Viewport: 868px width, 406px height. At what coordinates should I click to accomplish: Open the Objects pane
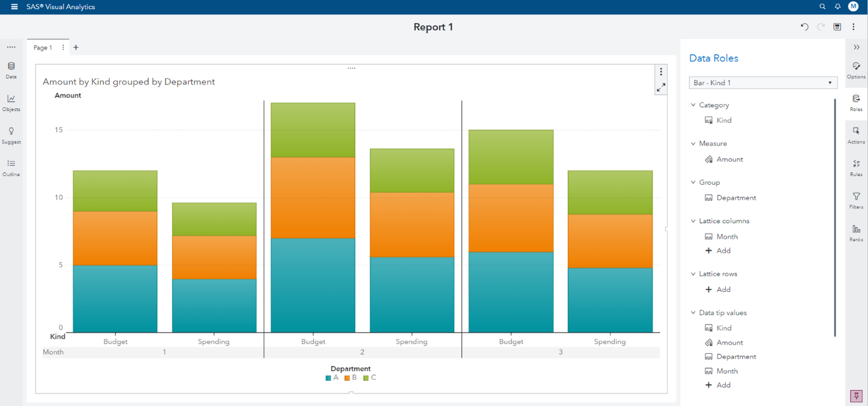point(11,102)
